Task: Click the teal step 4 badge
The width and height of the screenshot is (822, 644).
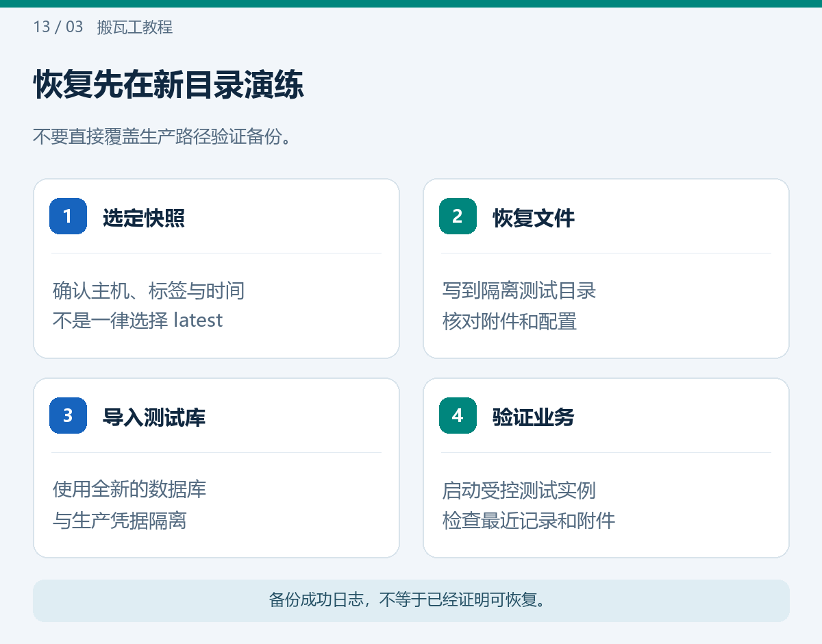Action: pos(458,415)
